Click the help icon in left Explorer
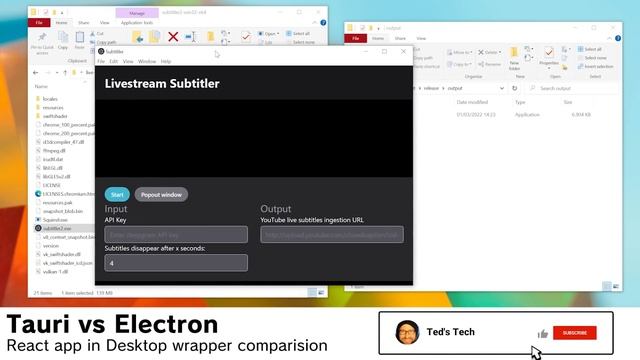 pyautogui.click(x=323, y=23)
